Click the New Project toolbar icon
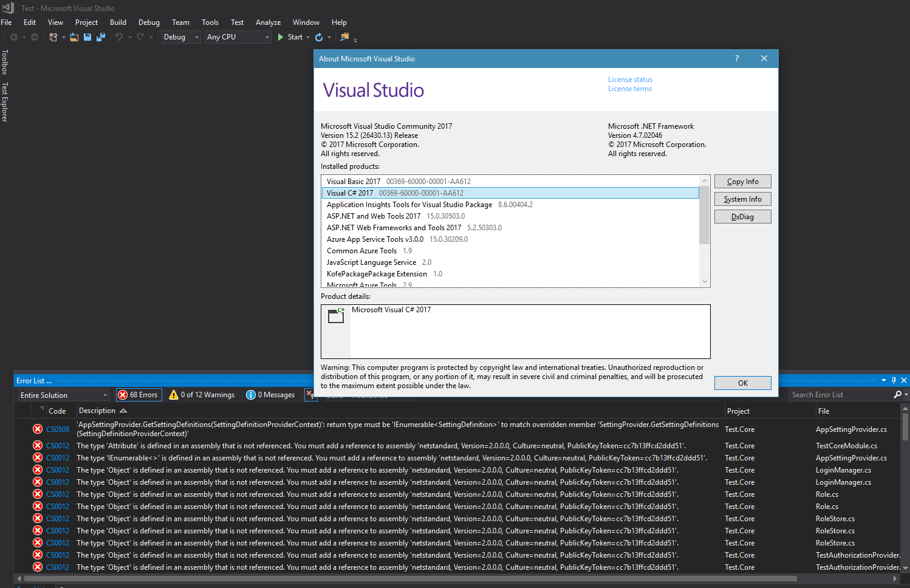The image size is (910, 588). point(54,37)
